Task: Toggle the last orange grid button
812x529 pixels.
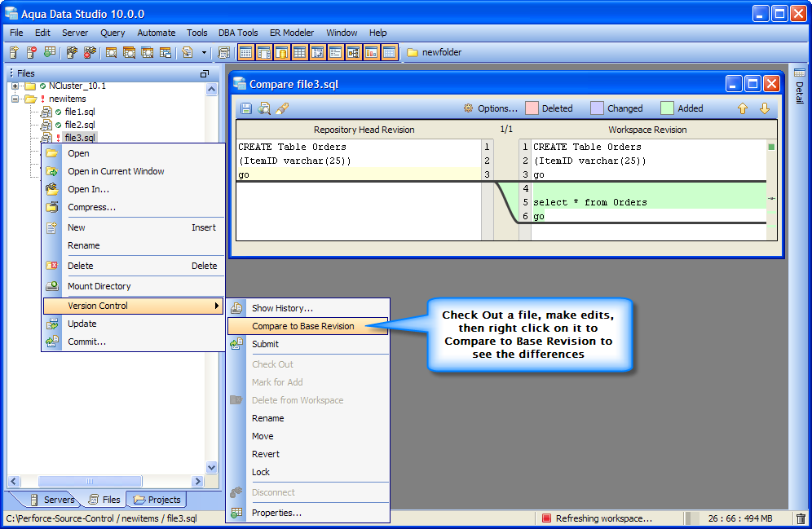Action: pos(390,52)
